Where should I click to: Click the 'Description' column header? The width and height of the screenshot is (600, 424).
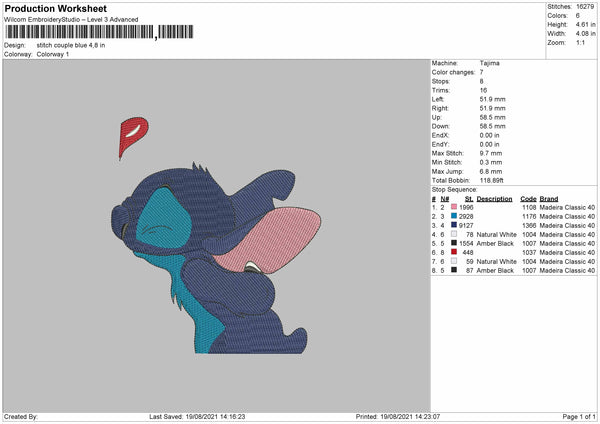pyautogui.click(x=494, y=199)
